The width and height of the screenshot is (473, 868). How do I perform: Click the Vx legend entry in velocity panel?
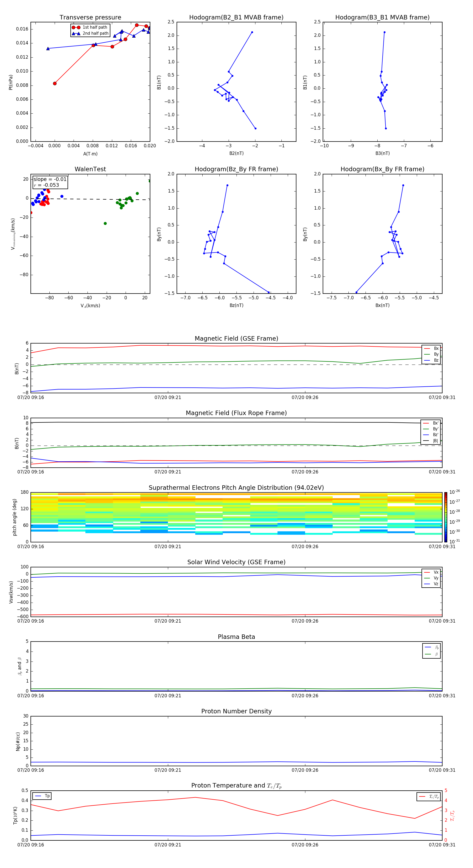[x=431, y=572]
